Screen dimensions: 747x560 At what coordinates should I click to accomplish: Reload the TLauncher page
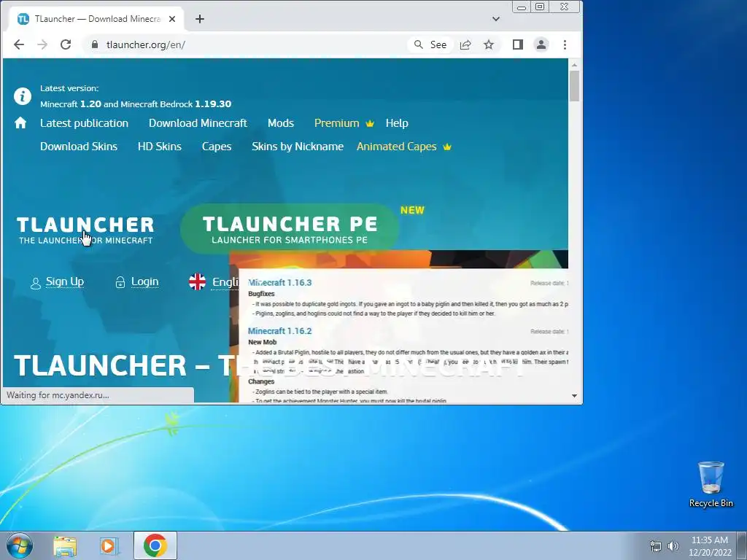pos(66,44)
